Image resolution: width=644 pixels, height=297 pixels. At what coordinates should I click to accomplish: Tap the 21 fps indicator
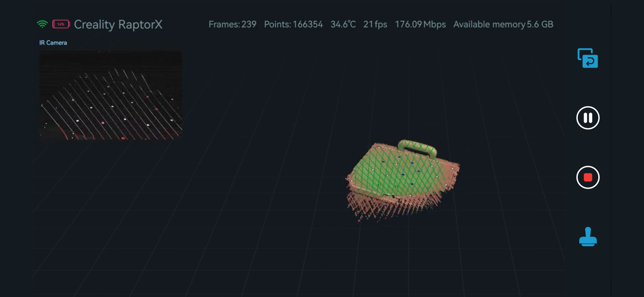(375, 24)
